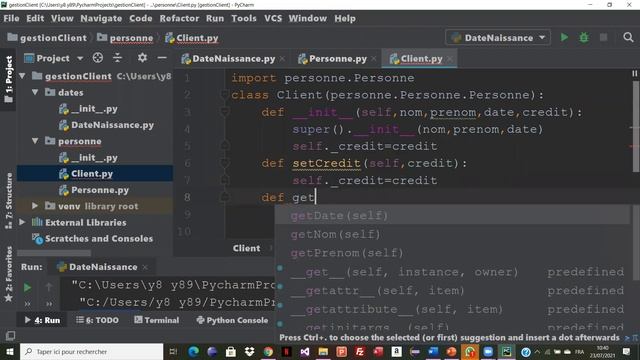
Task: Open the Navigate menu
Action: tap(101, 18)
